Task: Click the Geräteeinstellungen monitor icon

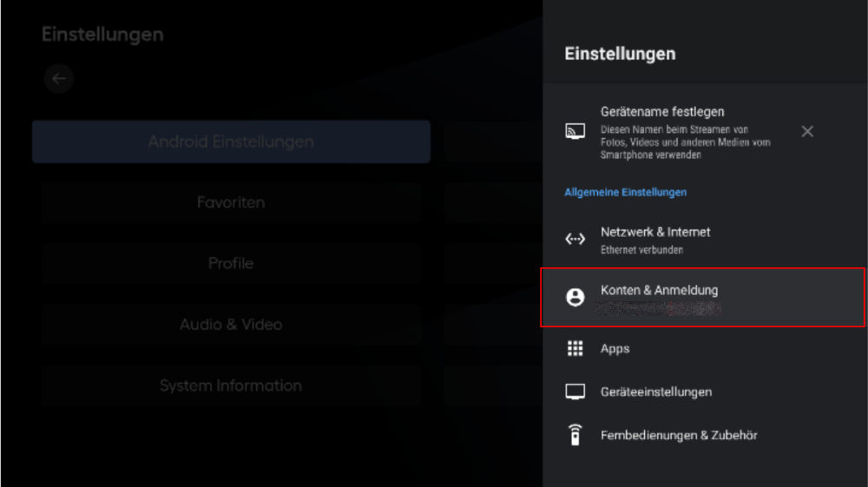Action: [575, 392]
